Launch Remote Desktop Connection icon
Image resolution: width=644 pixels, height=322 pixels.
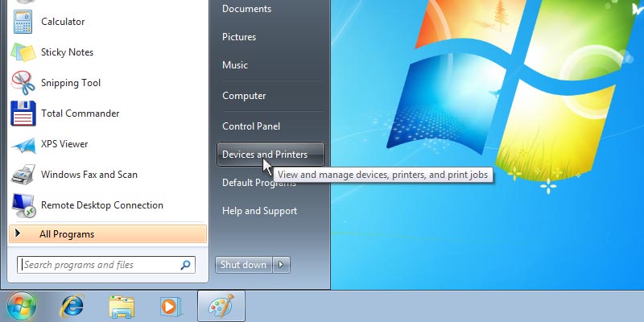23,205
